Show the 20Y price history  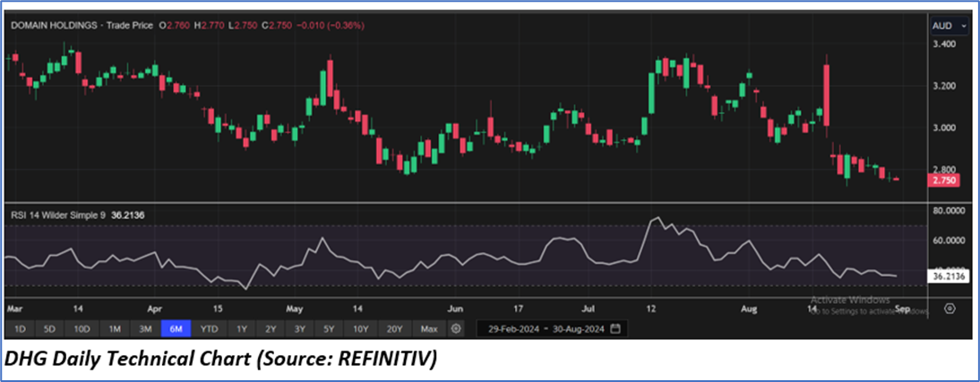tap(395, 328)
